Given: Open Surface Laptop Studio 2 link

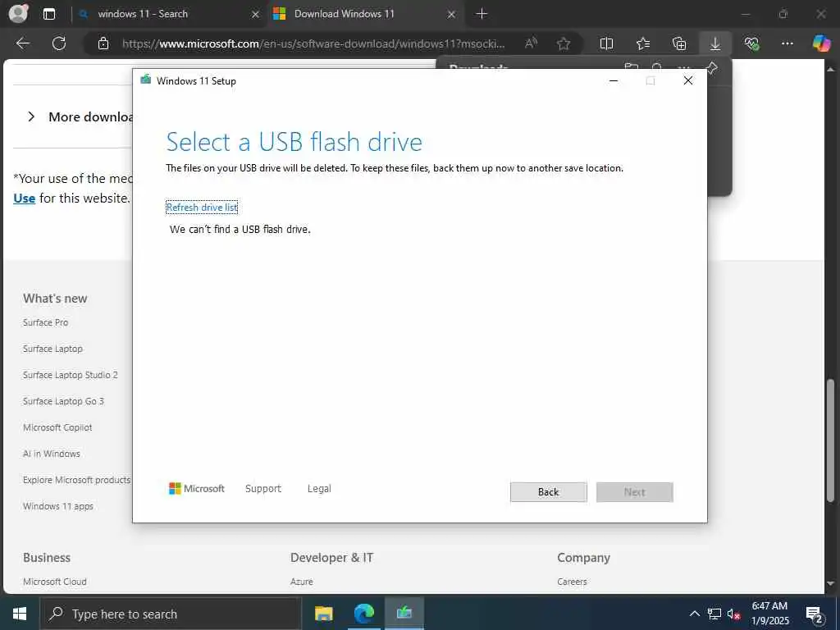Looking at the screenshot, I should pyautogui.click(x=71, y=375).
